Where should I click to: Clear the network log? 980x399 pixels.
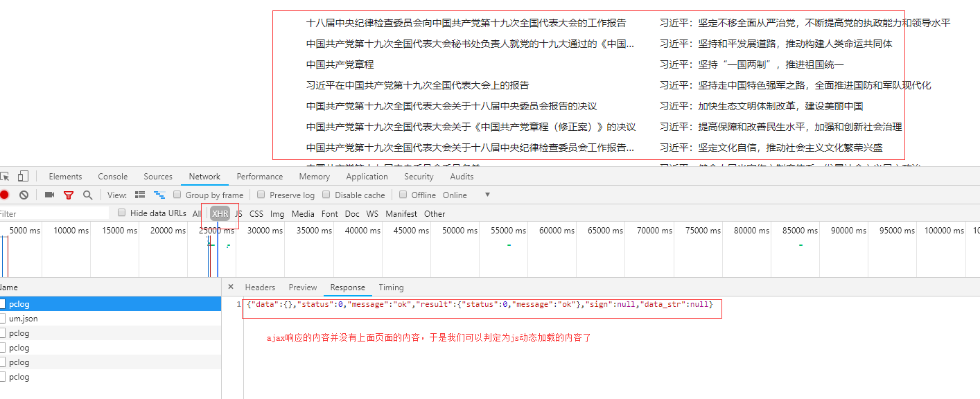coord(24,195)
